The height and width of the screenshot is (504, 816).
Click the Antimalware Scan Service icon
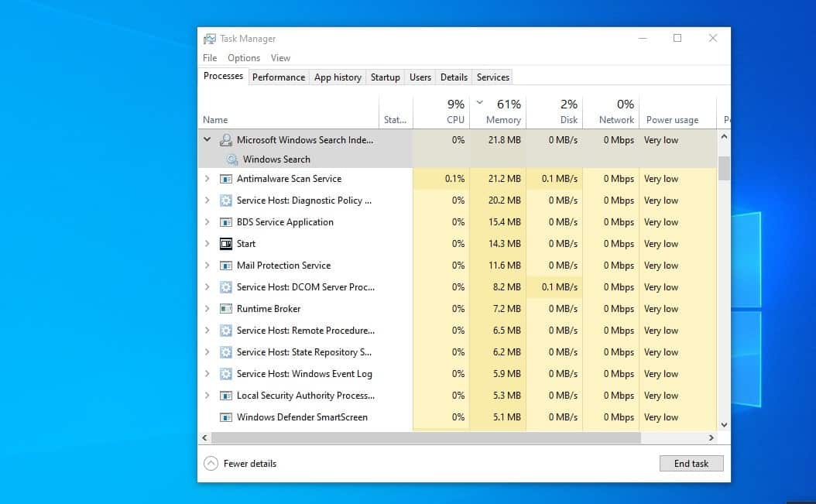[x=226, y=179]
